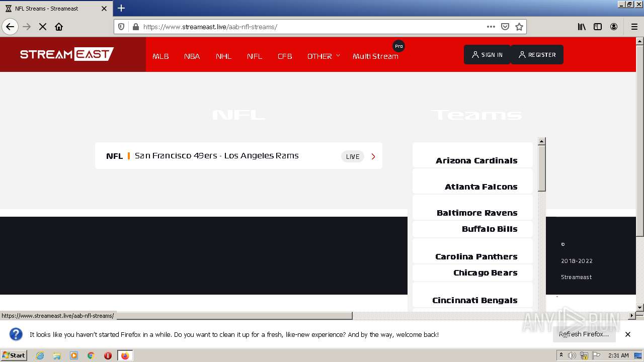The height and width of the screenshot is (362, 644).
Task: Click the red arrow on NFL game row
Action: 373,156
